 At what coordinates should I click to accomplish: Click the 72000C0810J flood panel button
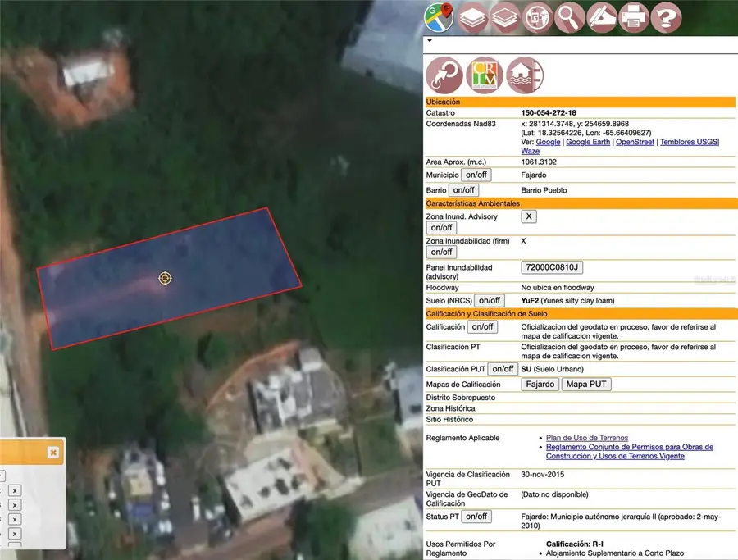[x=552, y=267]
